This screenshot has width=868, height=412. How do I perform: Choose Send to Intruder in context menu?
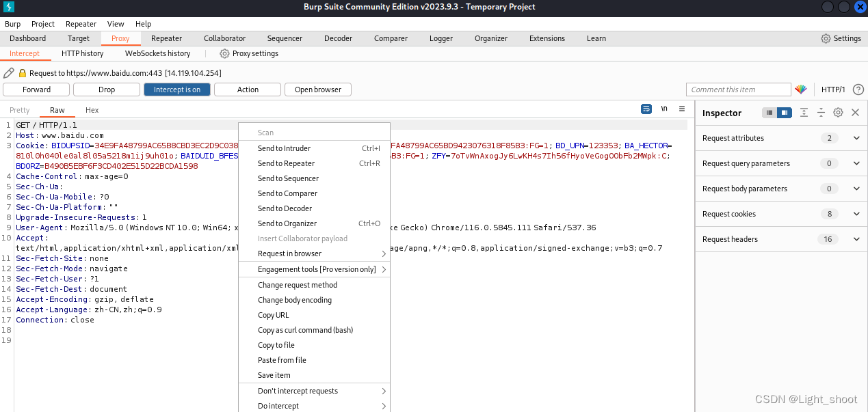click(314, 148)
